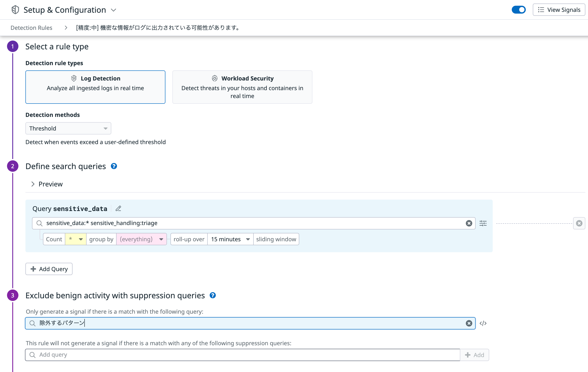This screenshot has width=588, height=372.
Task: Open help for Define search queries
Action: click(114, 166)
